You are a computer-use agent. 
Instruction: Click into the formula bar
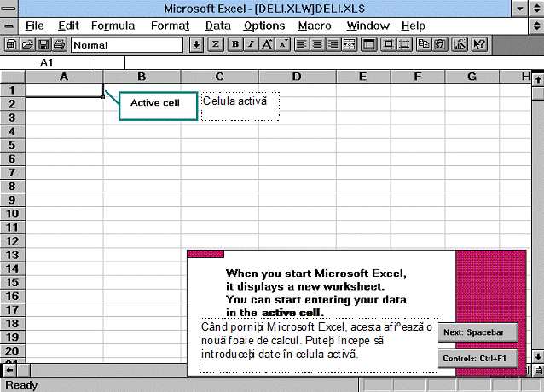tap(333, 63)
